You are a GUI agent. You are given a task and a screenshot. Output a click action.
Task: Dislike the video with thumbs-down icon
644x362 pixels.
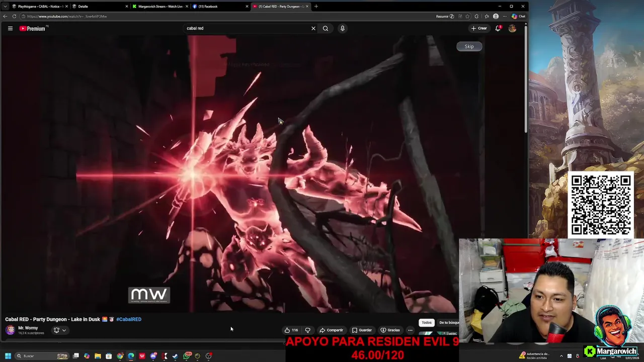tap(308, 330)
